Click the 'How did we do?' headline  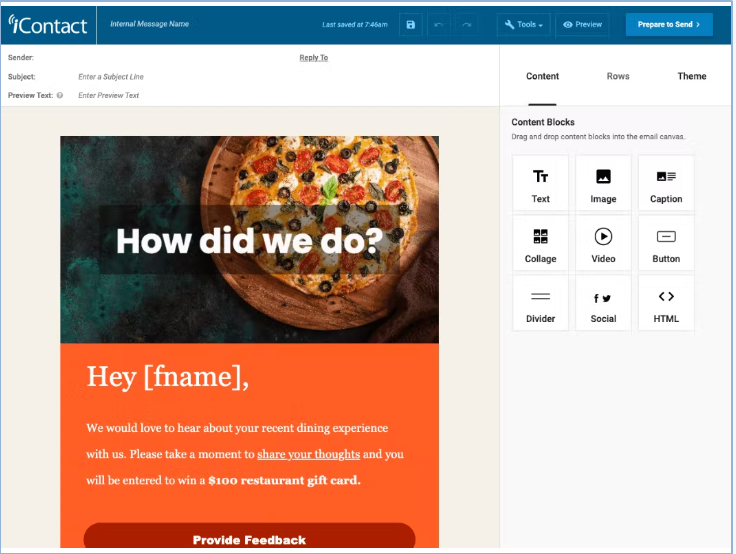tap(250, 241)
